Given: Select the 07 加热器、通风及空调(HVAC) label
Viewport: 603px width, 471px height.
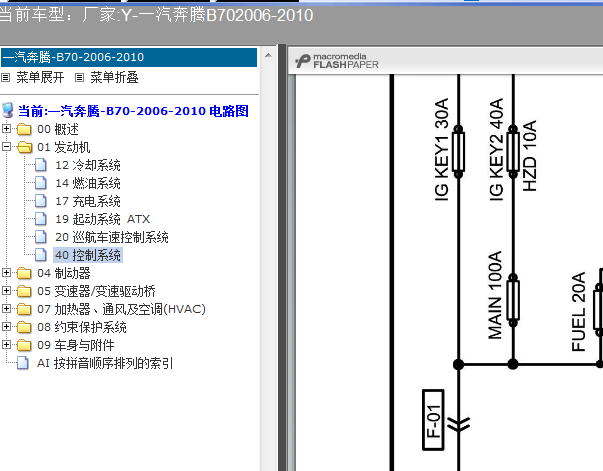Looking at the screenshot, I should click(x=122, y=309).
